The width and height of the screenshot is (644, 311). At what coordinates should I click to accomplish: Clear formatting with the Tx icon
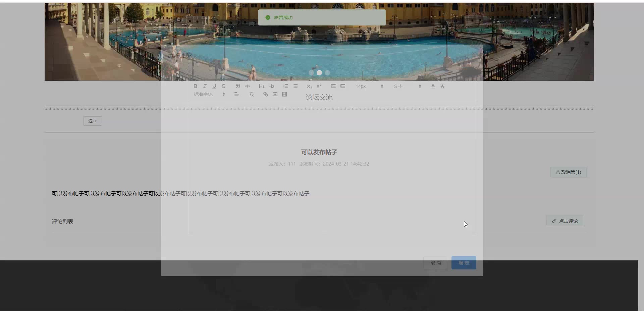point(251,94)
